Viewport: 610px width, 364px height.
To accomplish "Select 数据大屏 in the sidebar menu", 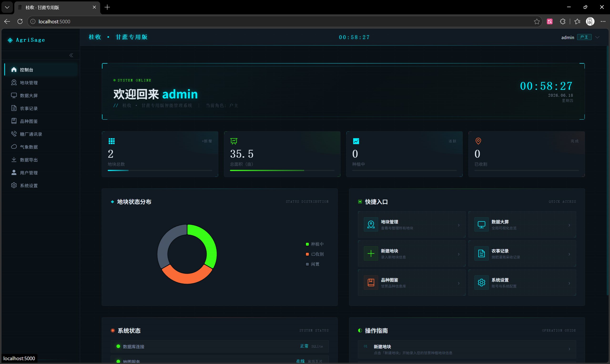I will click(41, 96).
